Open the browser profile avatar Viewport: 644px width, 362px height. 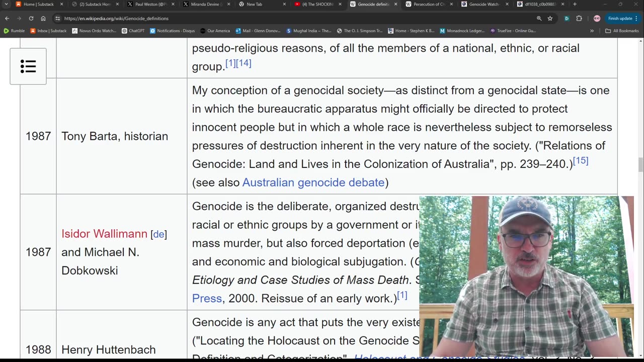(597, 19)
